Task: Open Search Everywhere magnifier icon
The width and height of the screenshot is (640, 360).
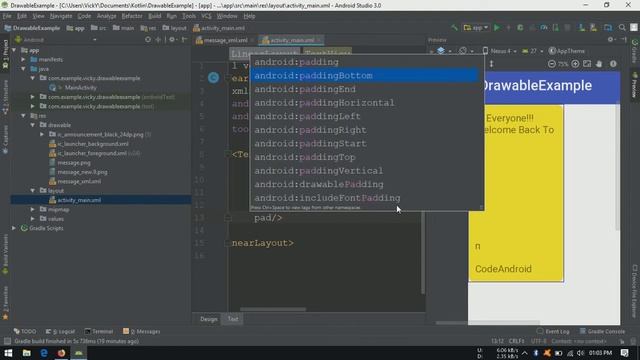Action: point(622,28)
